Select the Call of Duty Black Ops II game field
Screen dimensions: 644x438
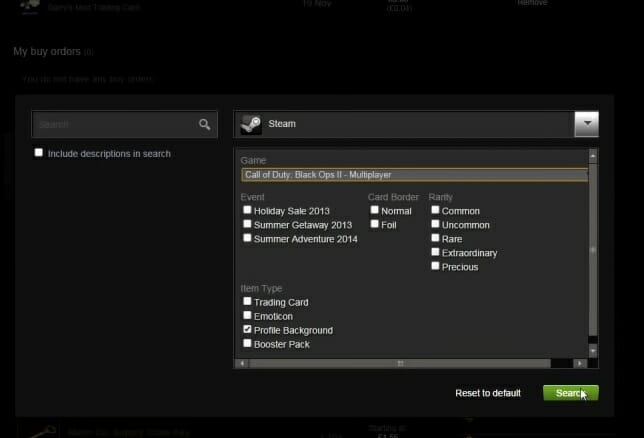(414, 175)
